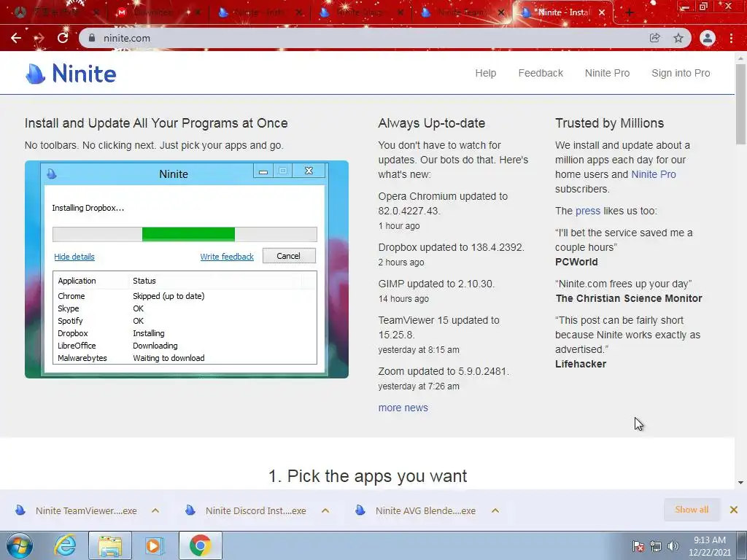Launch Internet Explorer from the taskbar
The height and width of the screenshot is (560, 747).
pos(65,545)
